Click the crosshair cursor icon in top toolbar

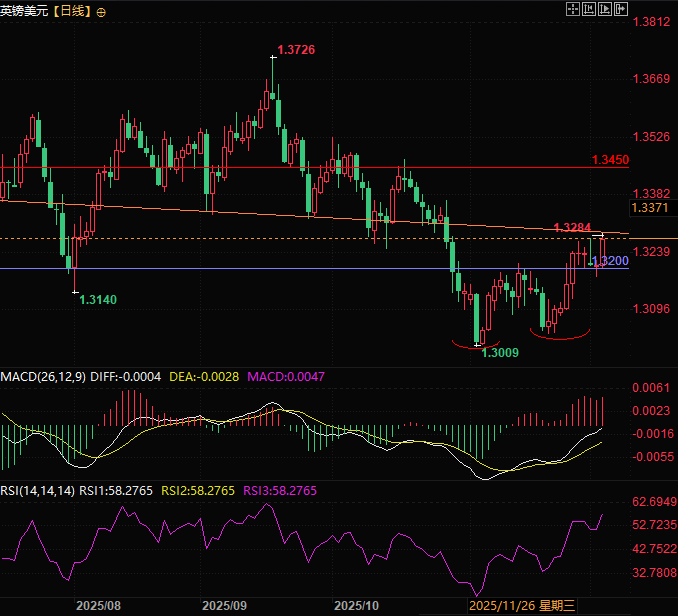pos(572,9)
